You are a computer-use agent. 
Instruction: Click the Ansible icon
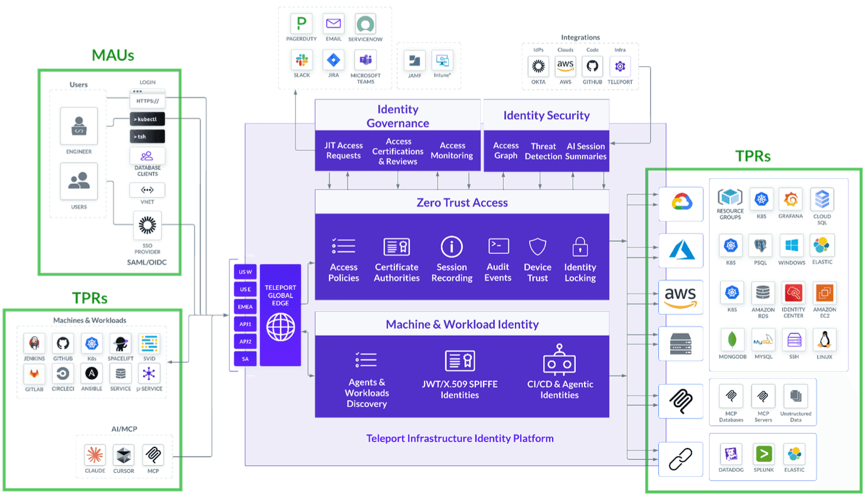[92, 374]
